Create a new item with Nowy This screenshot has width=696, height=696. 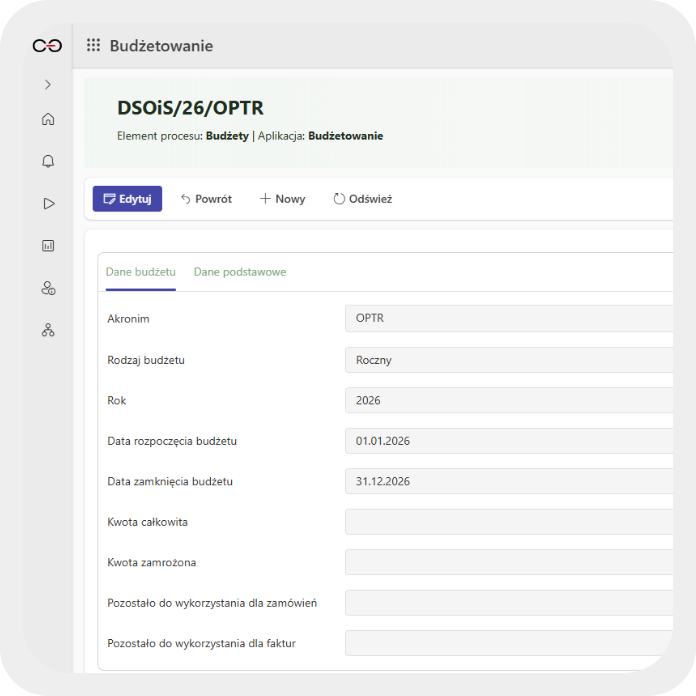(x=282, y=199)
